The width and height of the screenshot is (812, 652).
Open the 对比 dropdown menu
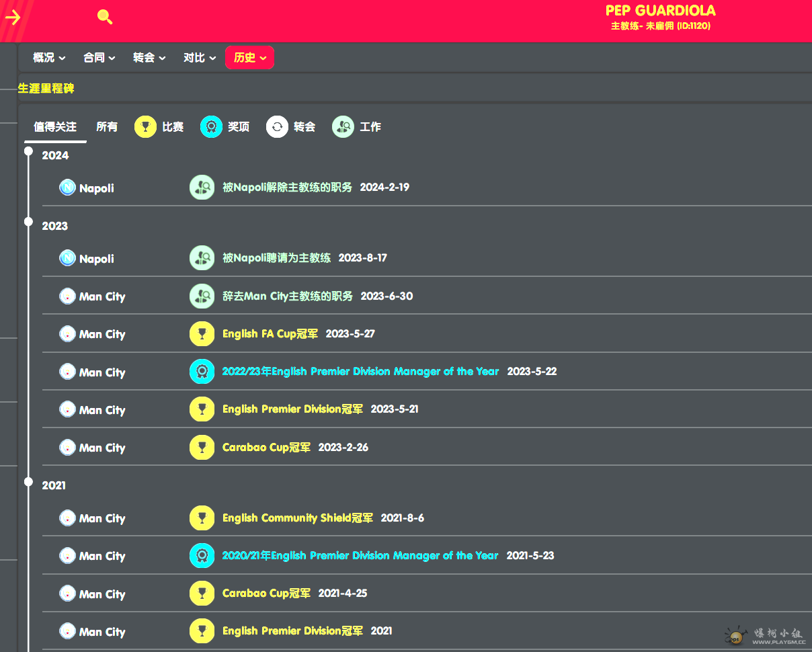click(x=200, y=58)
